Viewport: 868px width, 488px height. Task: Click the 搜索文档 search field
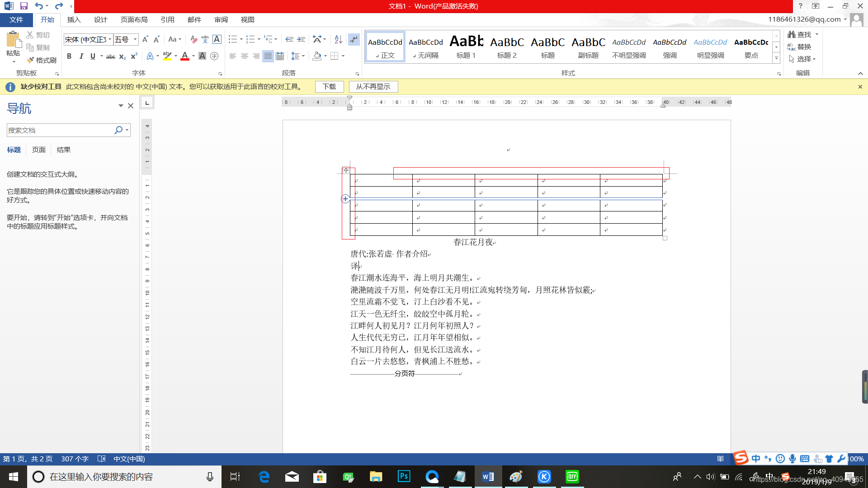(60, 130)
